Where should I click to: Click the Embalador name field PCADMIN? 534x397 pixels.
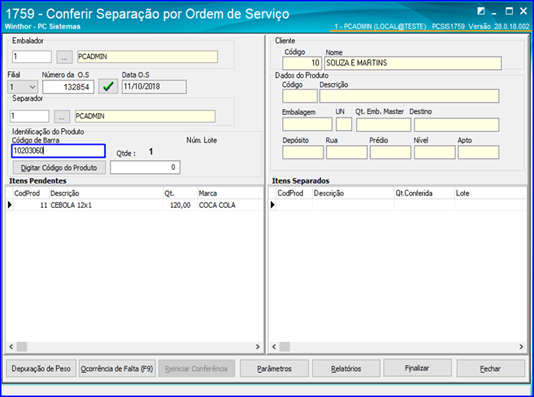click(147, 57)
